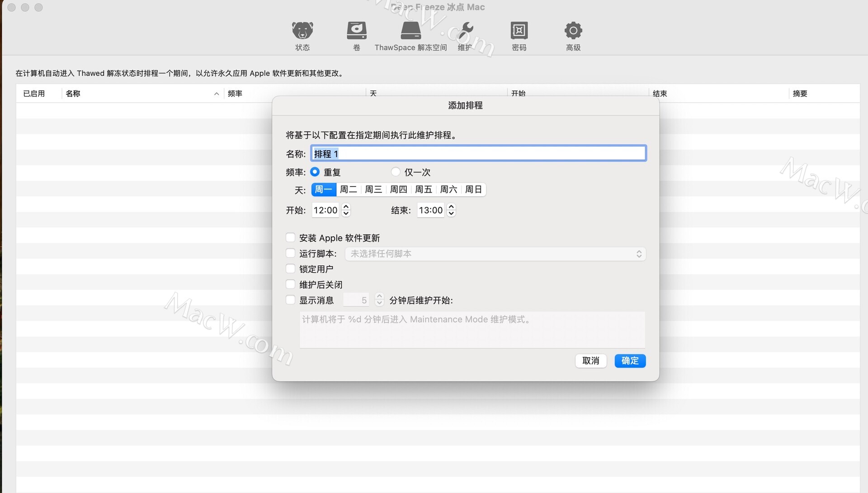Click the minutes field showing 5

pos(356,300)
